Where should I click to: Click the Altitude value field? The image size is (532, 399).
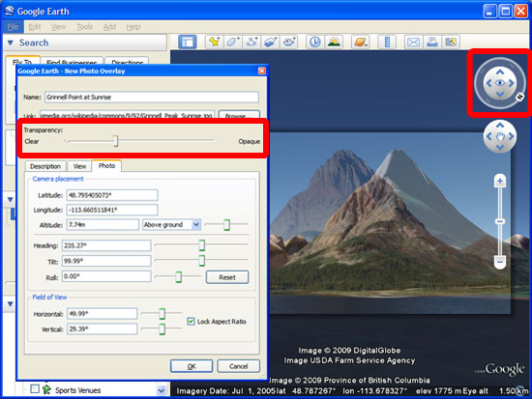click(103, 224)
